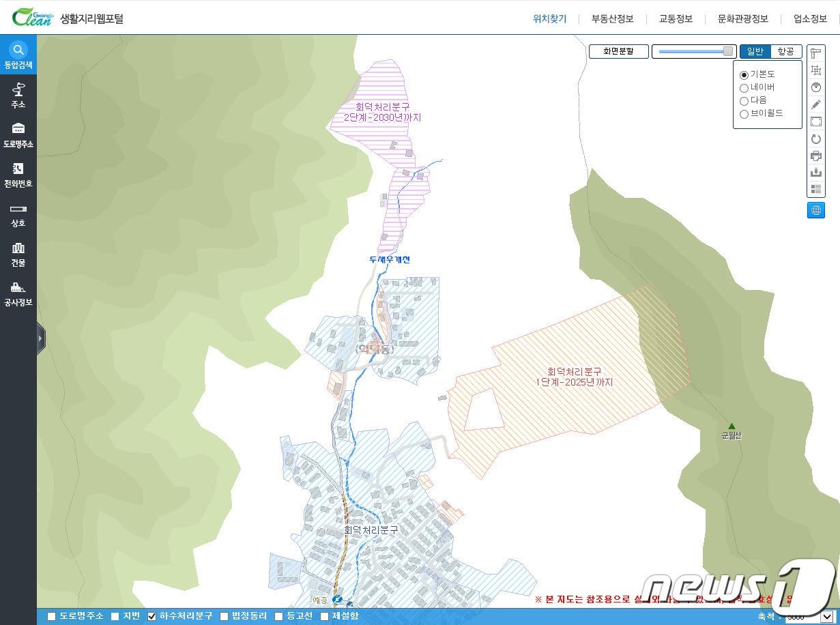Switch to 항공 aerial map view
The image size is (840, 625).
pos(786,52)
